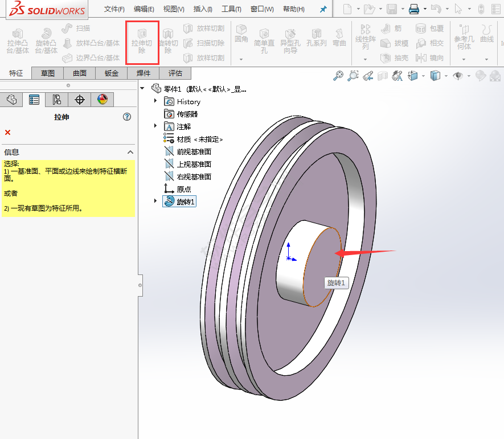Open the ConfigurationManager tab icon
Viewport: 504px width, 439px height.
(56, 100)
